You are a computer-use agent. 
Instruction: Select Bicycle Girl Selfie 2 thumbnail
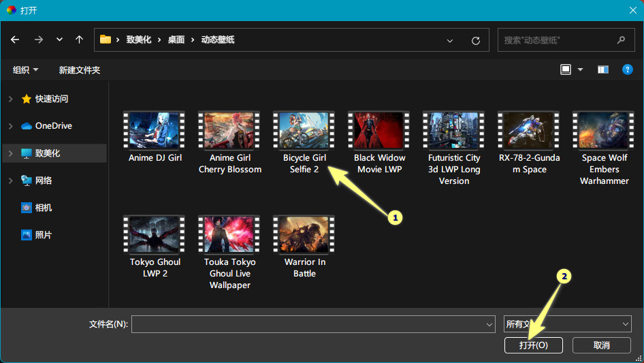coord(304,130)
